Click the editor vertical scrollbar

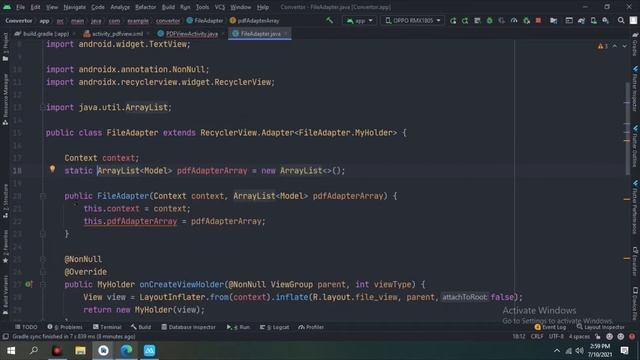pyautogui.click(x=627, y=128)
